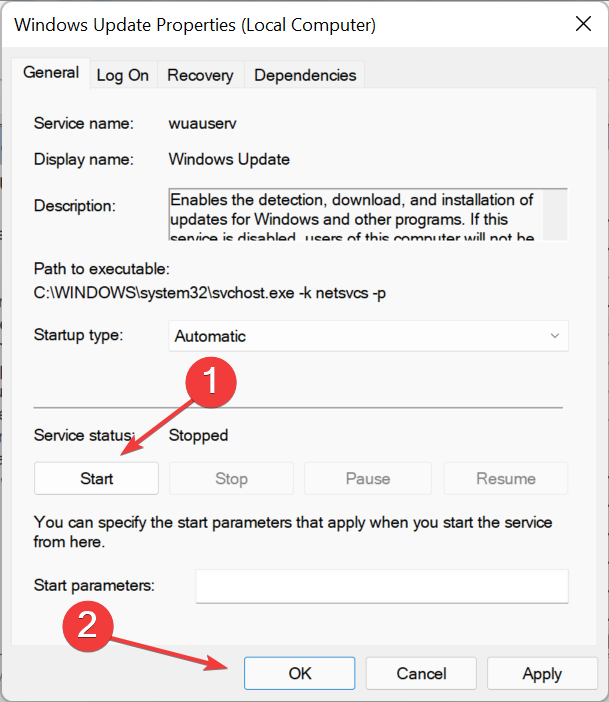
Task: Open the Dependencies tab
Action: (305, 75)
